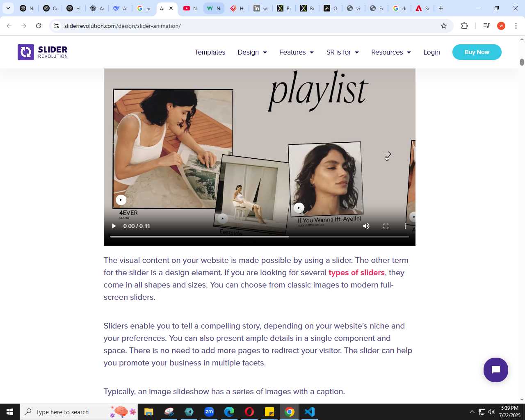The width and height of the screenshot is (525, 420).
Task: Bookmark this page with the star
Action: click(x=444, y=26)
